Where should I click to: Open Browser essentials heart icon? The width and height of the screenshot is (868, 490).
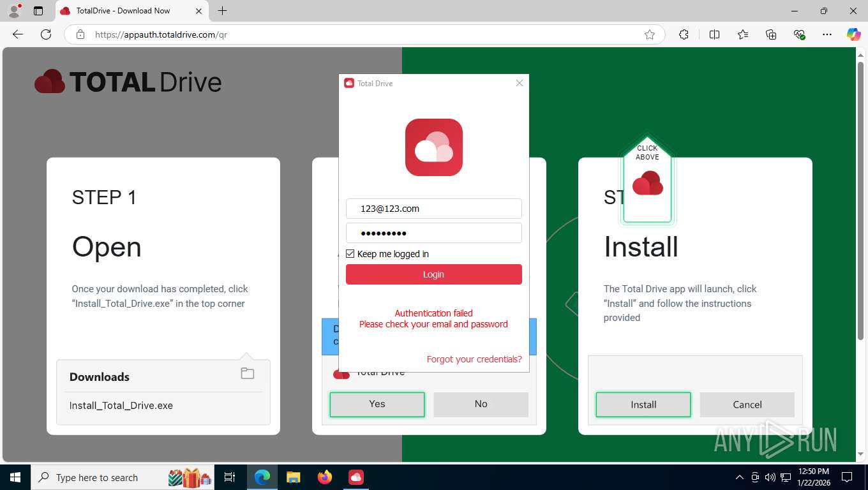pos(799,34)
